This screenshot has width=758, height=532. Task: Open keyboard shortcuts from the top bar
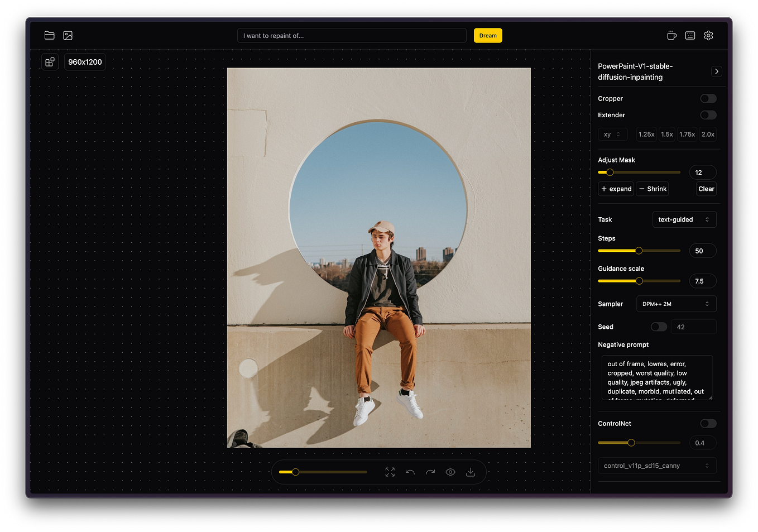click(x=690, y=35)
